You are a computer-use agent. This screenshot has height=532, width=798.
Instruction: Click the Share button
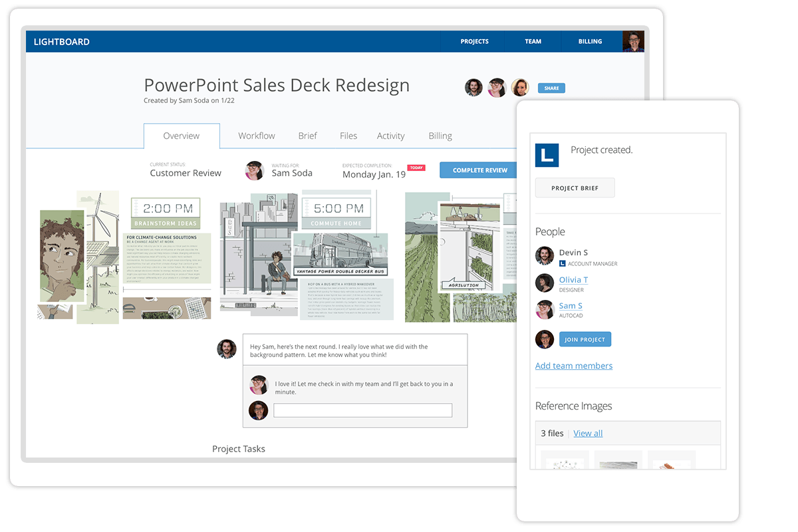pos(551,88)
